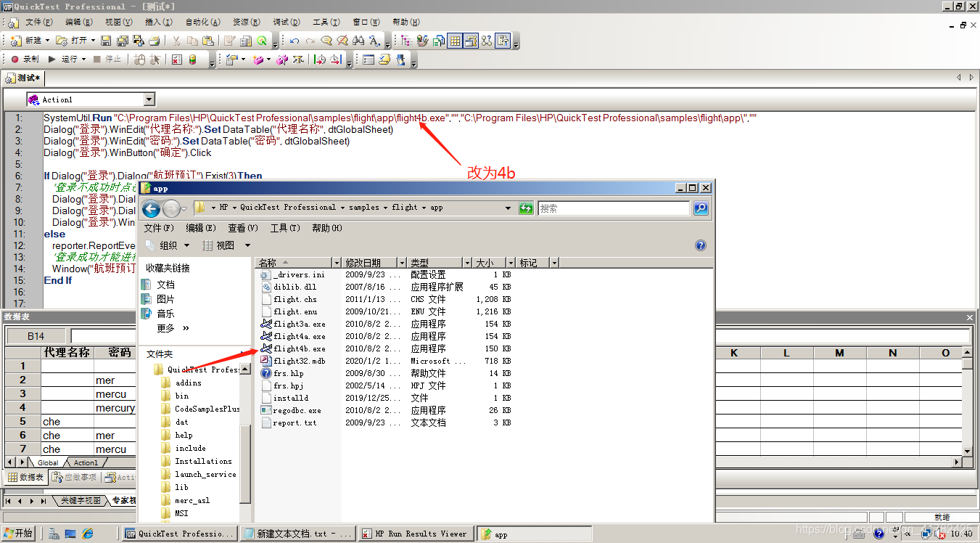This screenshot has width=980, height=543.
Task: Switch to the Global data sheet tab
Action: 48,462
